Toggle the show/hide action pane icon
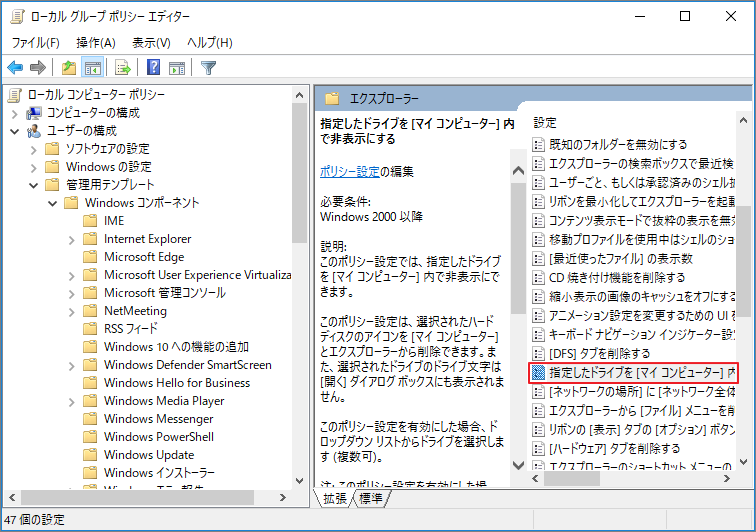756x532 pixels. coord(177,68)
